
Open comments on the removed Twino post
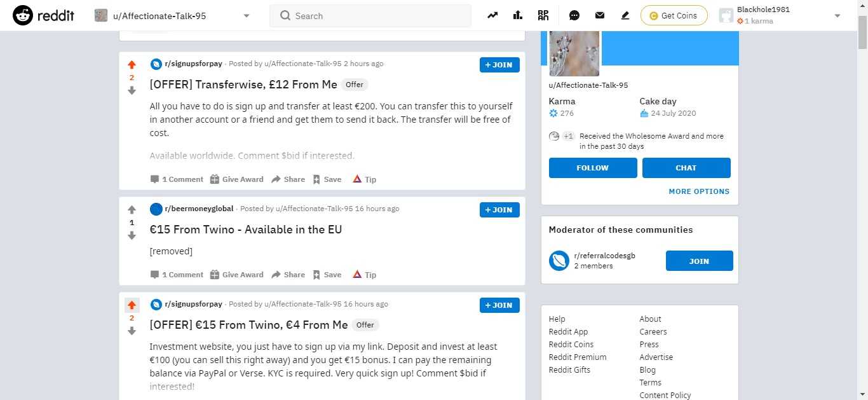pos(177,275)
